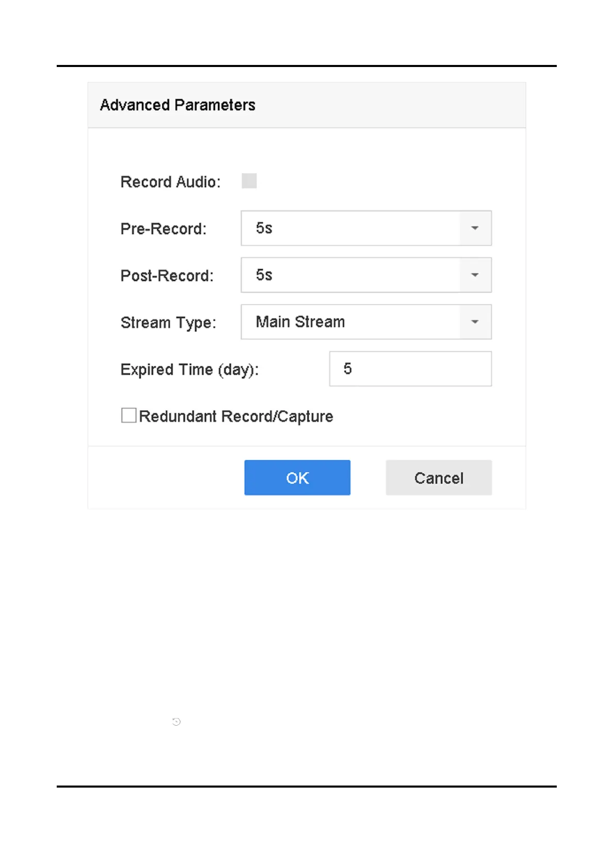Focus the Expired Time (day) input field
614x868 pixels.
(x=410, y=369)
